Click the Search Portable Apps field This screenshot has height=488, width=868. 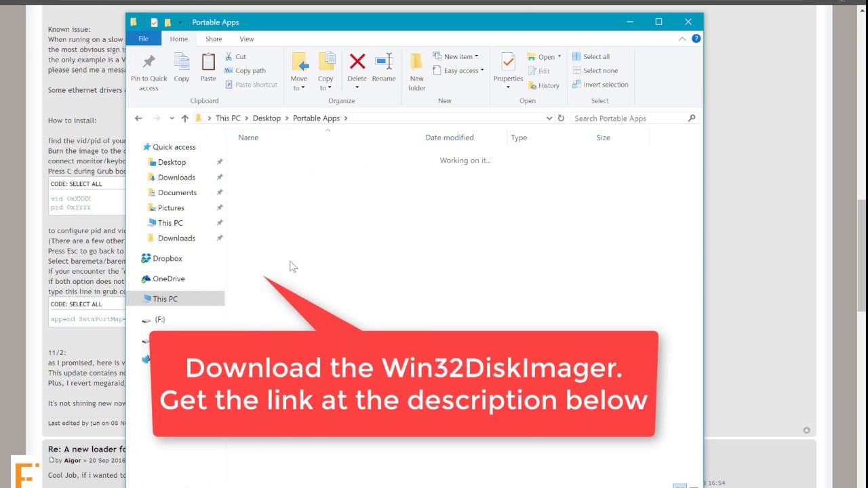(x=634, y=118)
